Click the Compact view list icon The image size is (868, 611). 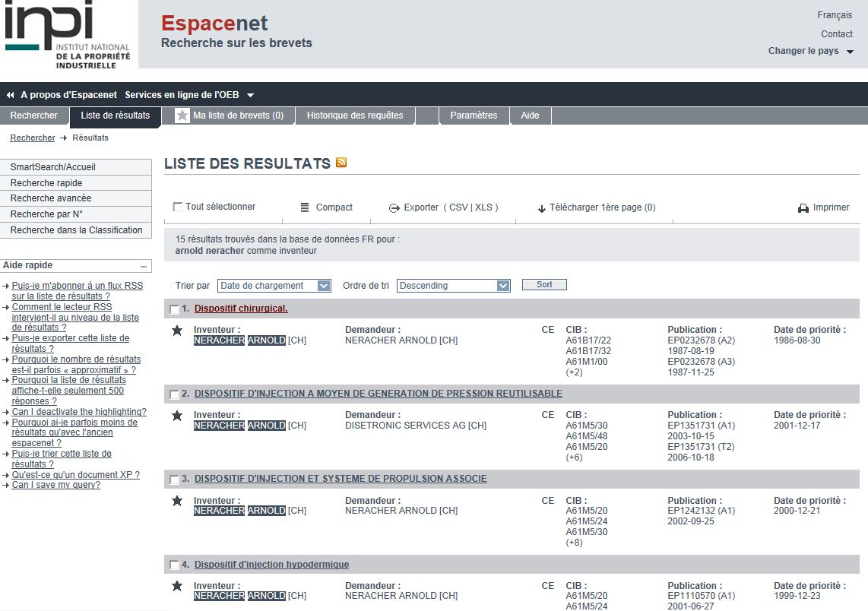point(305,207)
